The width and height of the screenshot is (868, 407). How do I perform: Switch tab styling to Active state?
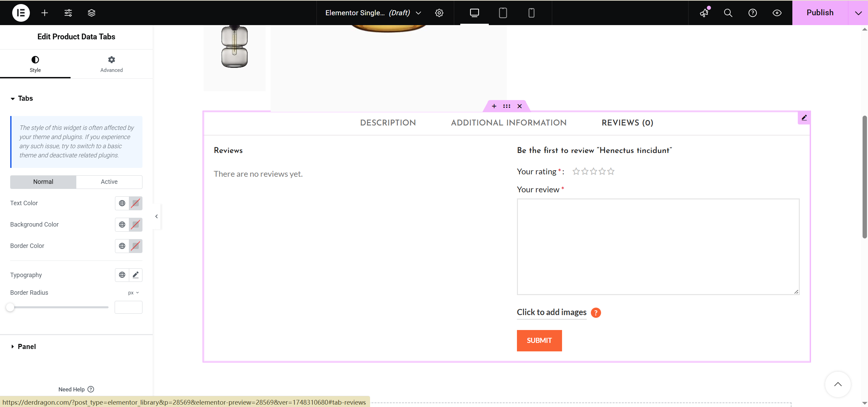(x=109, y=181)
